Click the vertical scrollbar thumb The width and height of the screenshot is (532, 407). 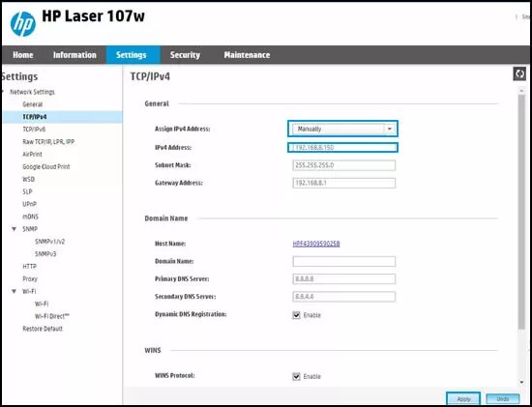tap(521, 211)
